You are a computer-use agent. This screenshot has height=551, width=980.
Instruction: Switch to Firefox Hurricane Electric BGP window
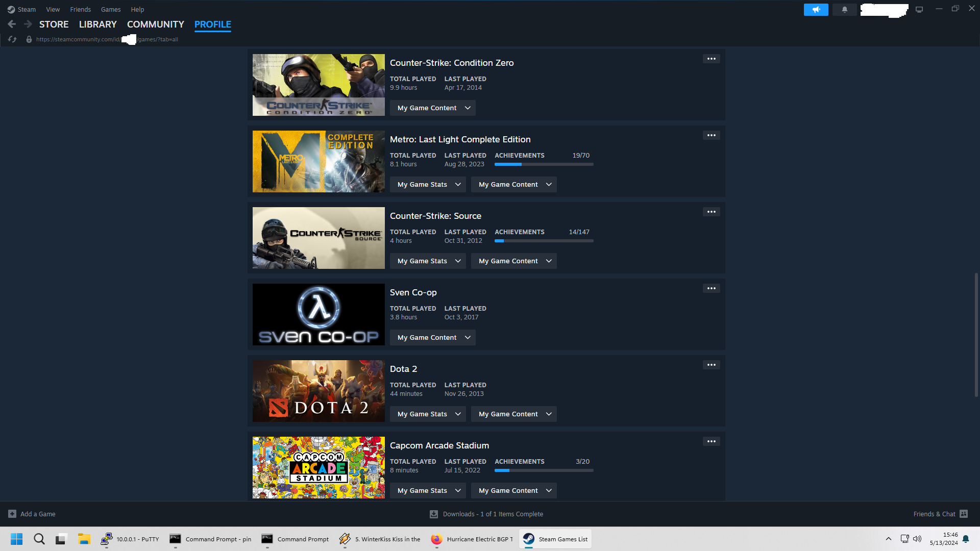click(472, 539)
